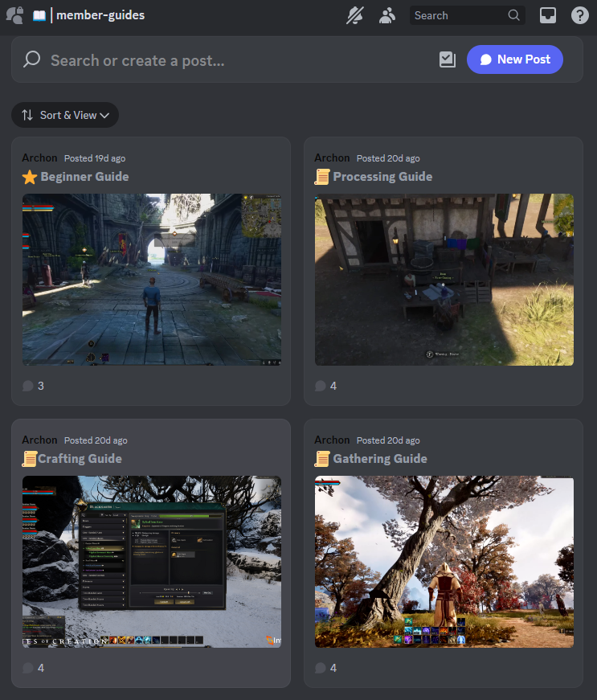
Task: Click the member-guides book emoji icon
Action: tap(39, 15)
